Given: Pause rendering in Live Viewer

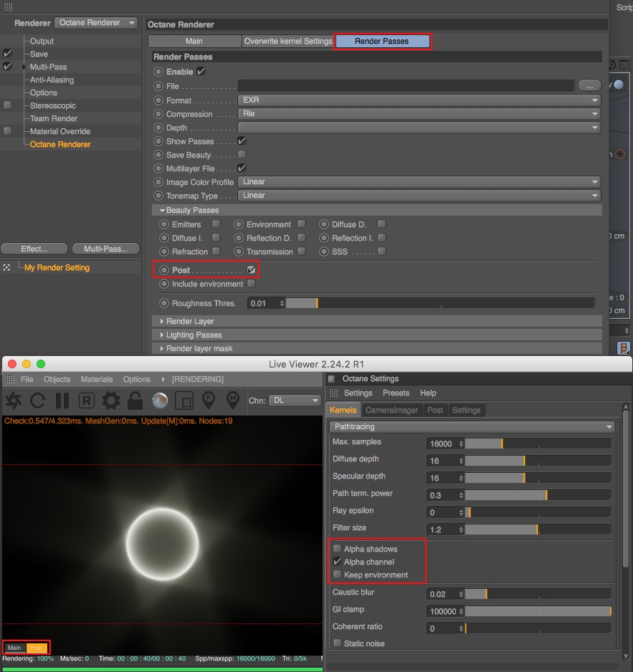Looking at the screenshot, I should [62, 400].
